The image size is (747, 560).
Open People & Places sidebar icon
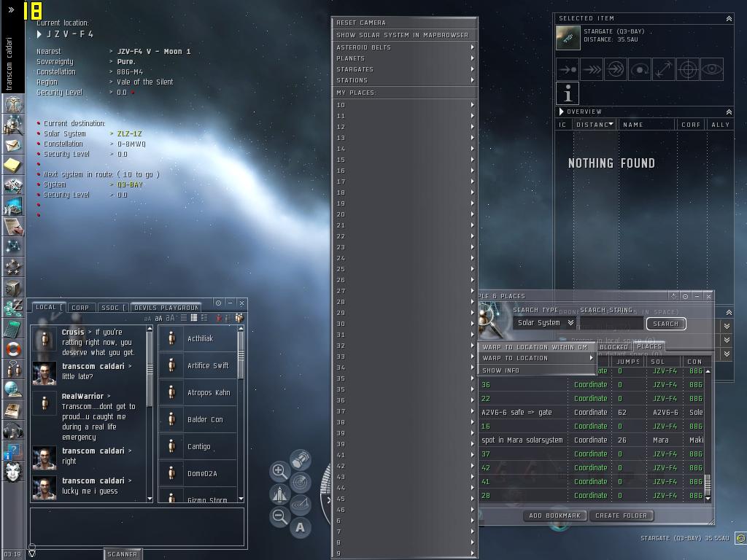(x=13, y=125)
